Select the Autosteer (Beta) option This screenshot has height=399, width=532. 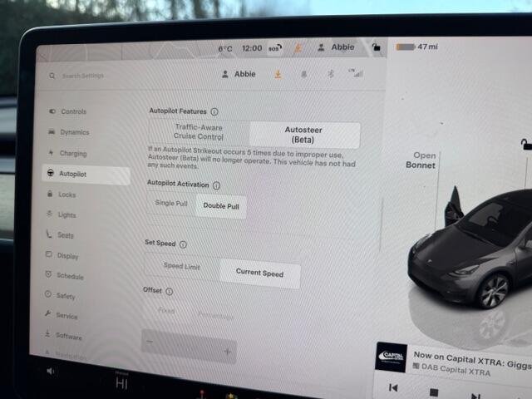pos(304,135)
